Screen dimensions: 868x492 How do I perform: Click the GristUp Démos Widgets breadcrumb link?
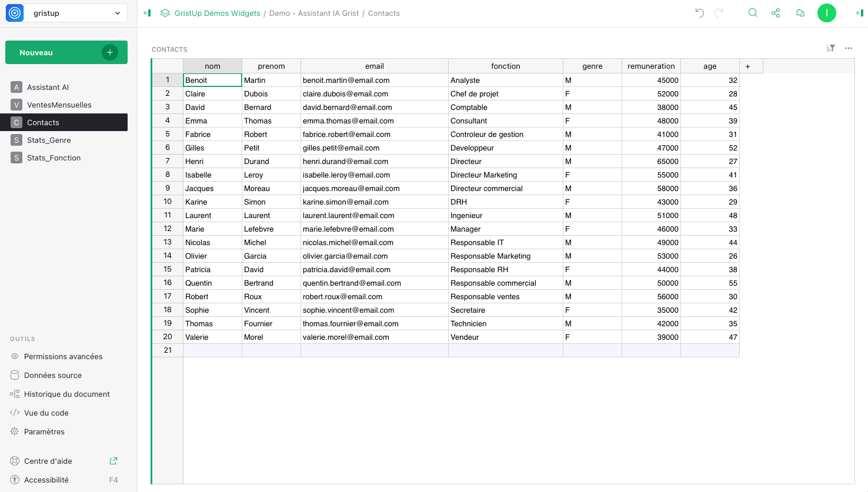click(217, 13)
